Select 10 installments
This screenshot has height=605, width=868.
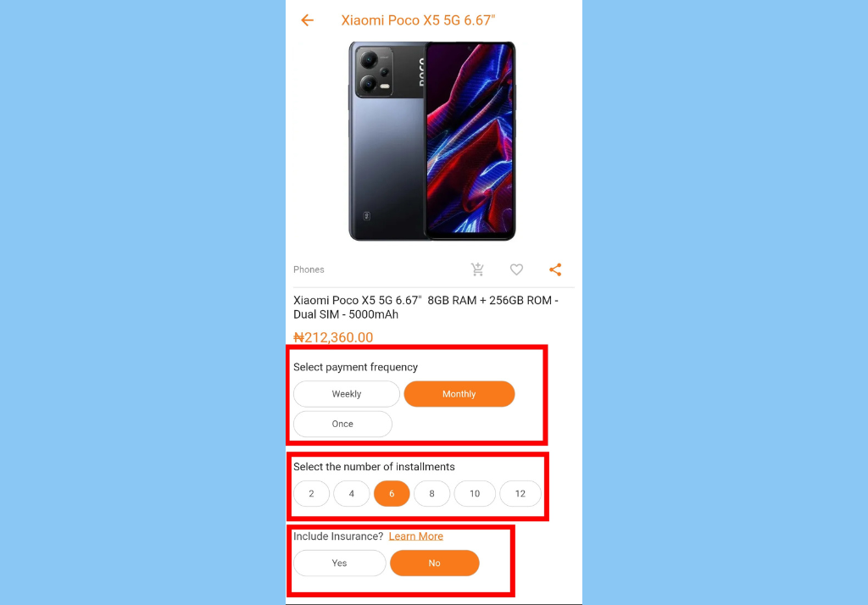click(475, 494)
